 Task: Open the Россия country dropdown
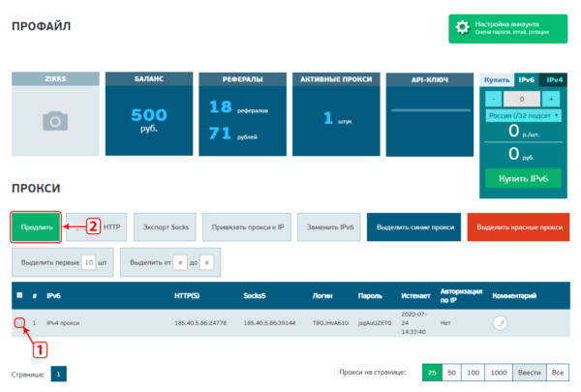522,116
